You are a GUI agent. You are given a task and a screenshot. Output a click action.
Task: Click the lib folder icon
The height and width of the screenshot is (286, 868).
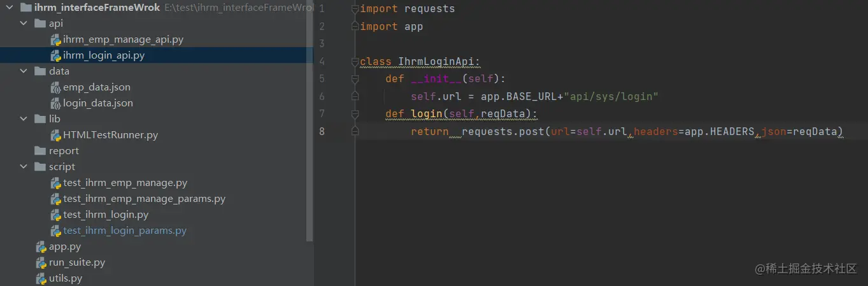coord(40,119)
